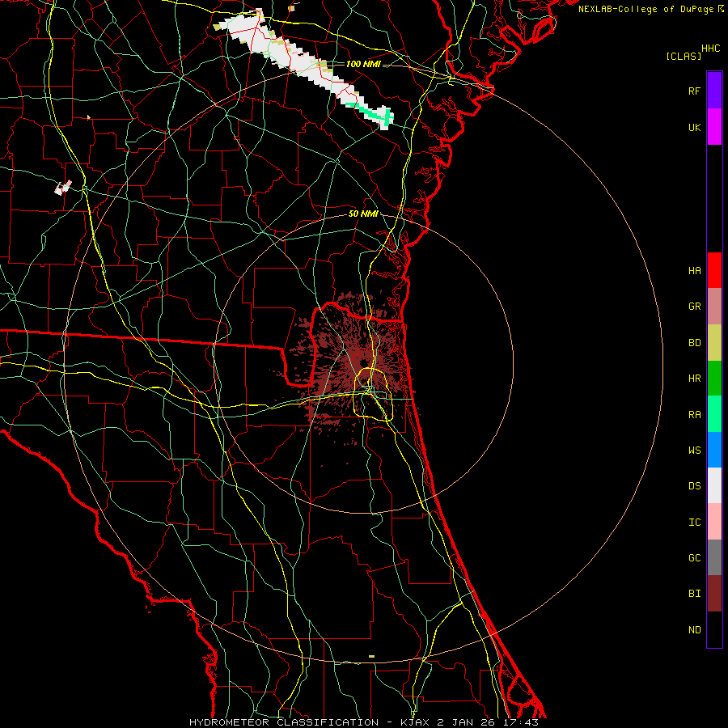Click the HR green legend swatch
The height and width of the screenshot is (728, 728).
714,379
